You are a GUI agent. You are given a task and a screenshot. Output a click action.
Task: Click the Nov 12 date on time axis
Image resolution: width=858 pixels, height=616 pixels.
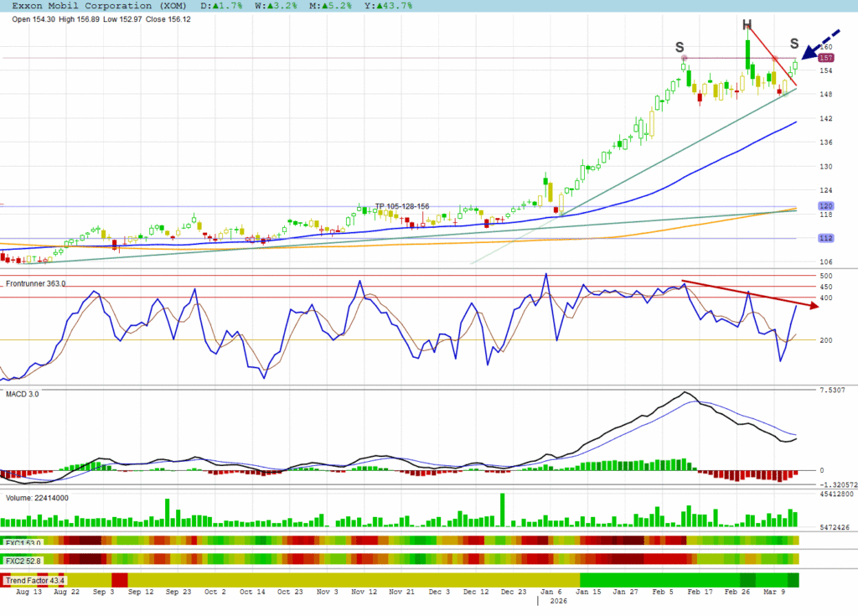(363, 592)
